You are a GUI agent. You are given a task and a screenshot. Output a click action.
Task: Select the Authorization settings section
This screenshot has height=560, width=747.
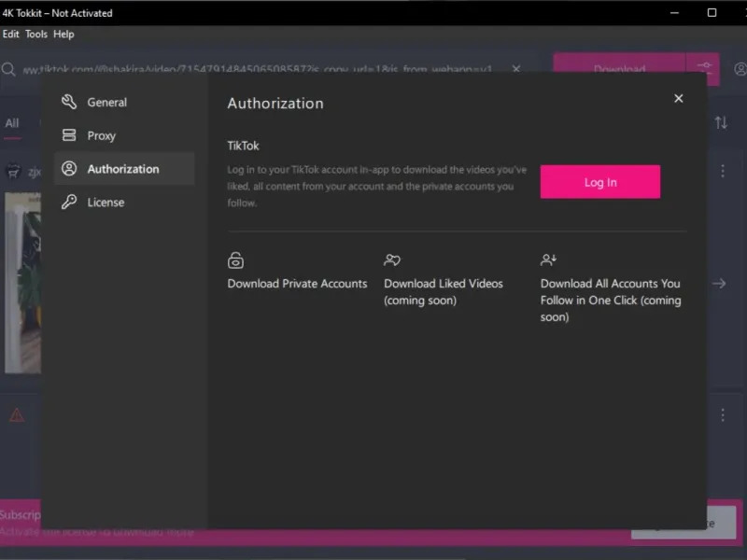124,169
